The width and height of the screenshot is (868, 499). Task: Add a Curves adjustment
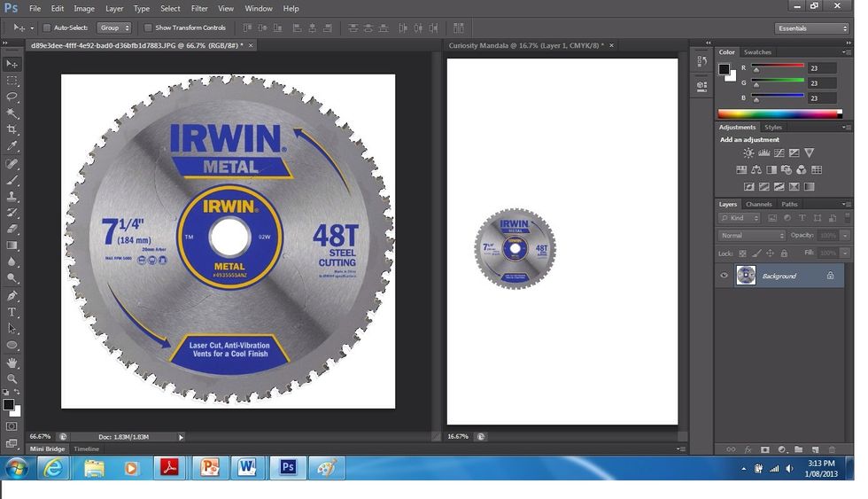779,152
